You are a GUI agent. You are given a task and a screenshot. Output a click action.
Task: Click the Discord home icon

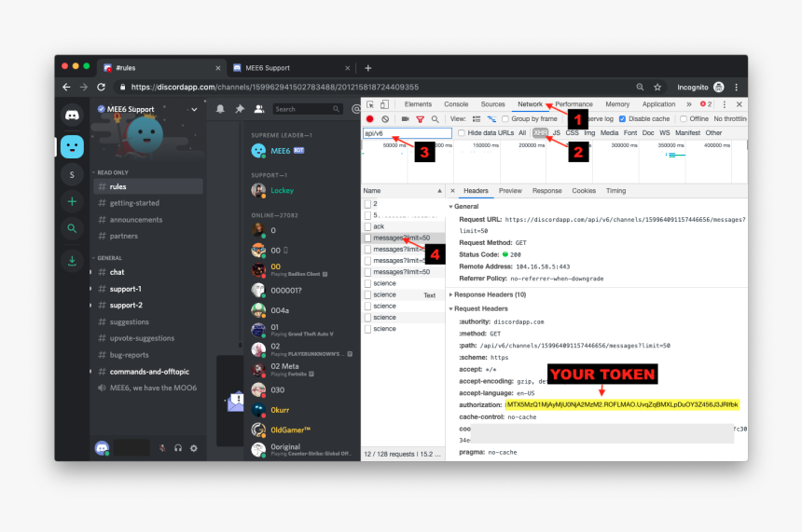tap(72, 115)
